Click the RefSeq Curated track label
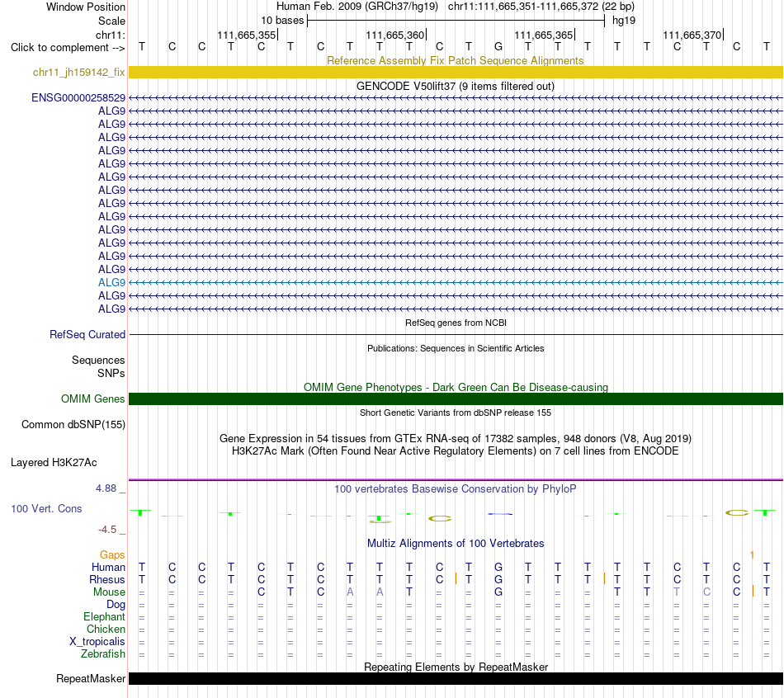This screenshot has height=698, width=784. coord(87,334)
